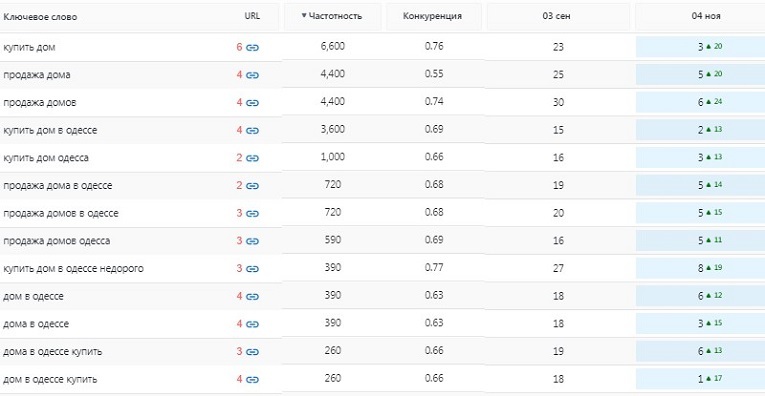Click the highlighted position cell for купить дом
The height and width of the screenshot is (396, 765).
[701, 47]
